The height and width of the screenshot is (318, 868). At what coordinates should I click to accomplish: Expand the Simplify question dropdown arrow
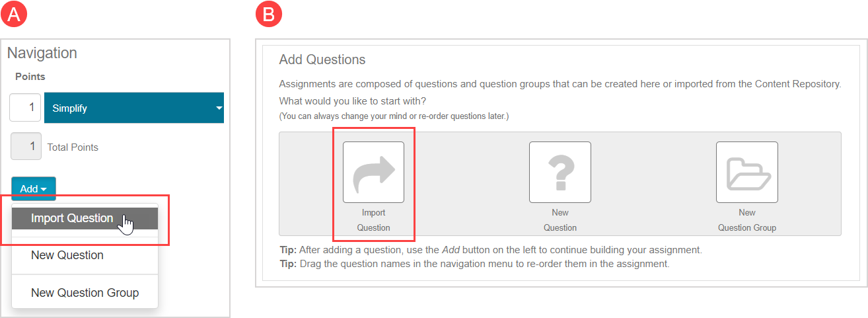coord(219,108)
